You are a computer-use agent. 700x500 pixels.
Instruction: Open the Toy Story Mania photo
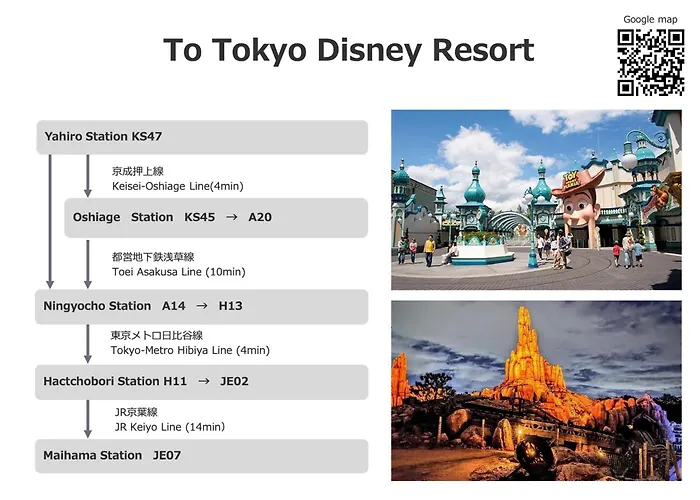[536, 200]
